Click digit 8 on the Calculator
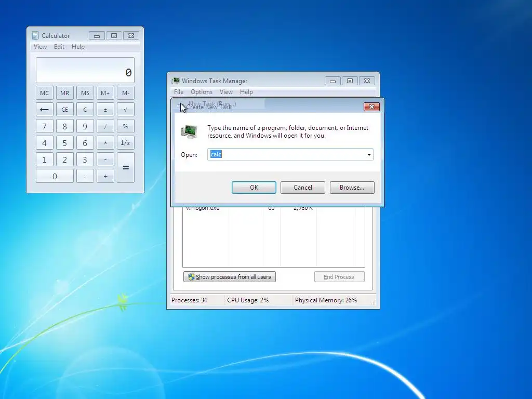The height and width of the screenshot is (399, 532). point(64,126)
